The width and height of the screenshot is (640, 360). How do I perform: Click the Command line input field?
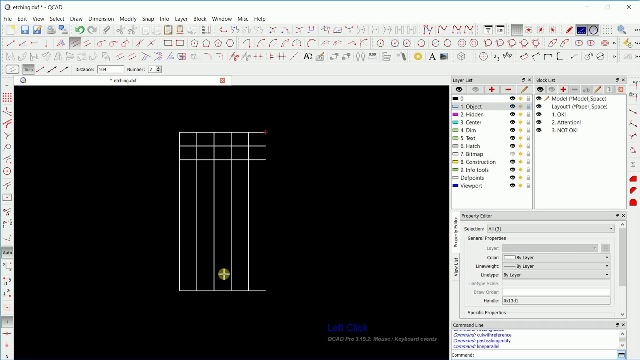point(546,355)
